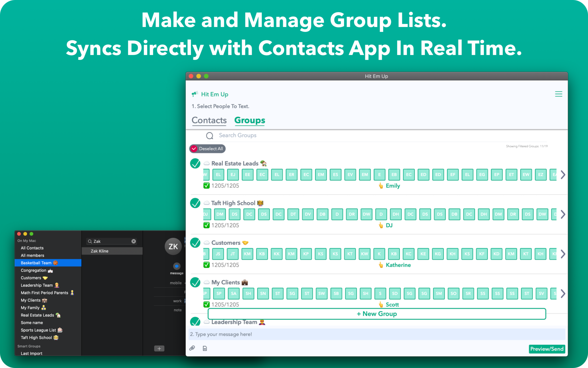Click the paperclip attachment icon
The image size is (588, 368).
(x=192, y=348)
